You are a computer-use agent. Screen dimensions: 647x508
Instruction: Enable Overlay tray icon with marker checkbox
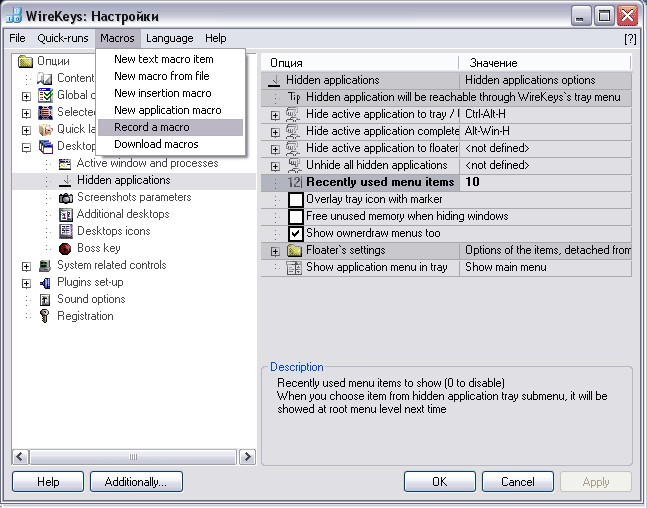295,200
